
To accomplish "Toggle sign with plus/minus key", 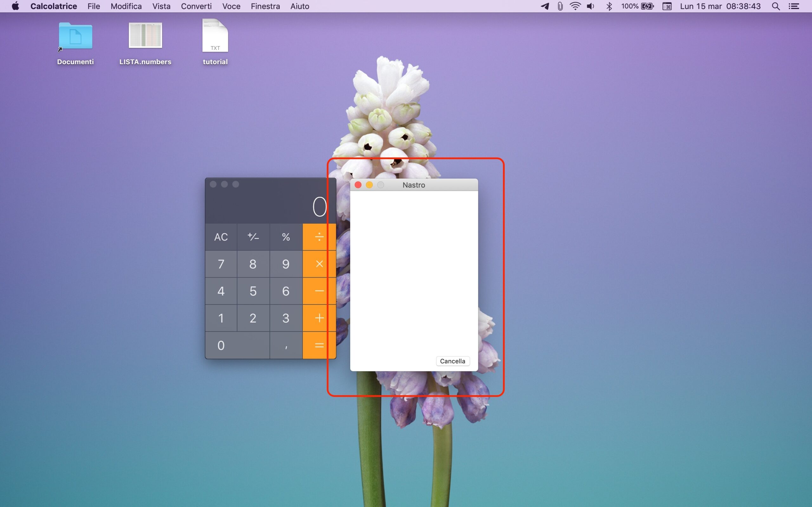I will [253, 237].
